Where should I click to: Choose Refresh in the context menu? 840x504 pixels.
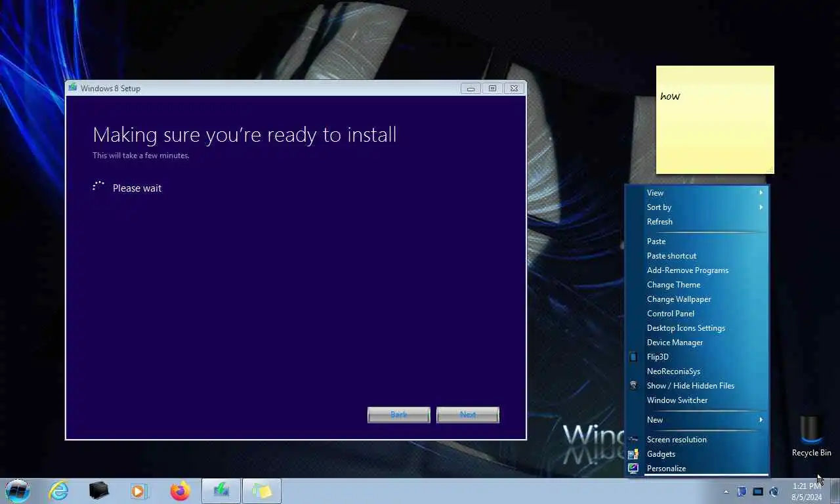coord(696,222)
